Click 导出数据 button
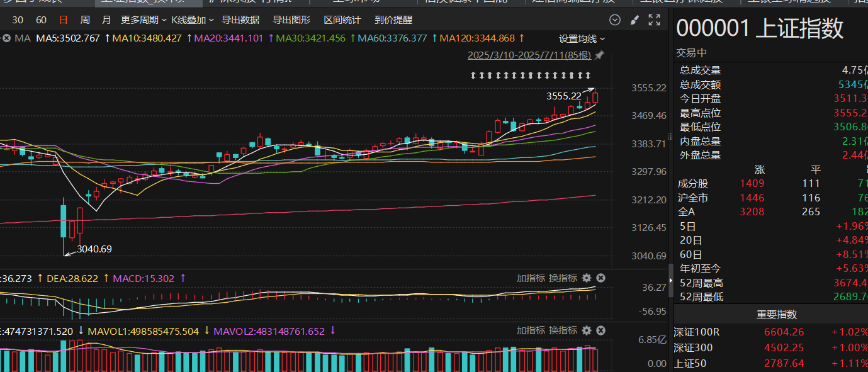 [240, 20]
